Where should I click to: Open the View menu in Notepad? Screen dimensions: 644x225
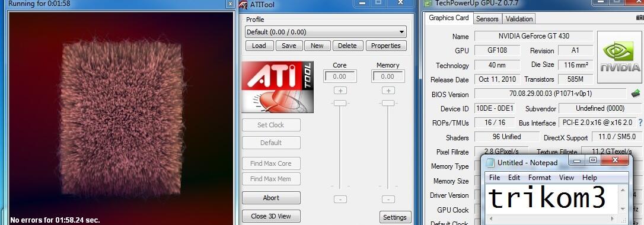click(x=566, y=178)
